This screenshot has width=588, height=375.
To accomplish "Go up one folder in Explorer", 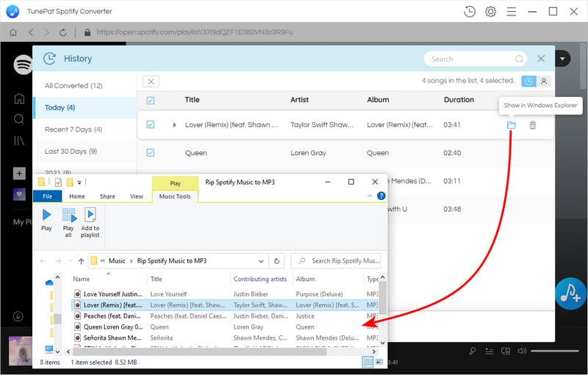I will tap(81, 261).
